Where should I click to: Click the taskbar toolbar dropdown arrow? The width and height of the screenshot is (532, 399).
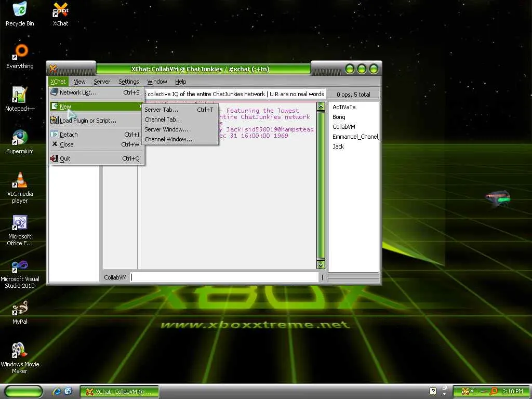(x=445, y=394)
